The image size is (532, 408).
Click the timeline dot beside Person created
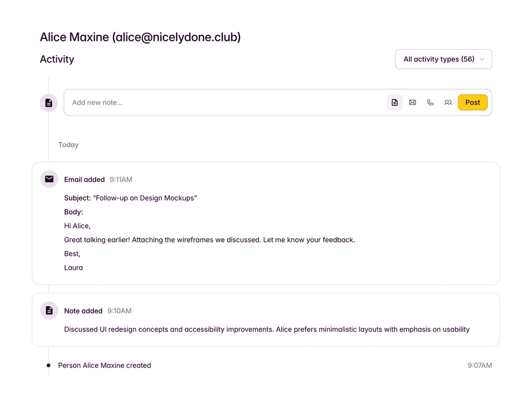point(48,365)
